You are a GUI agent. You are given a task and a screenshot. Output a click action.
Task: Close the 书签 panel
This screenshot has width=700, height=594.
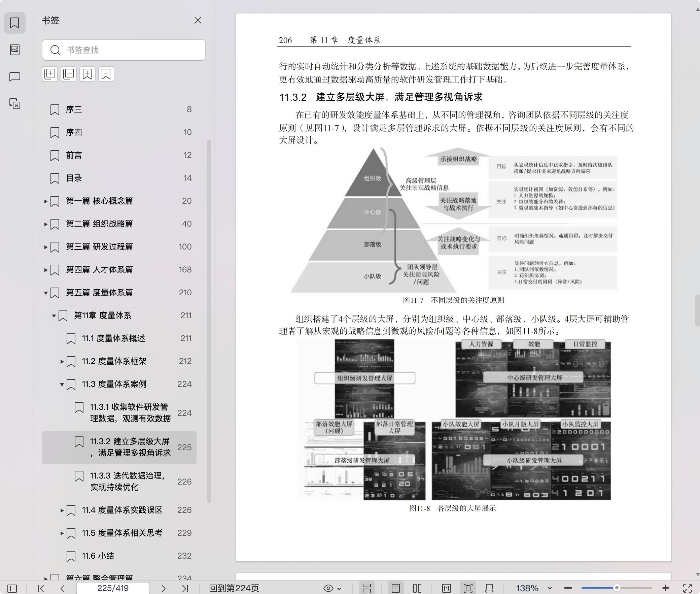tap(198, 21)
